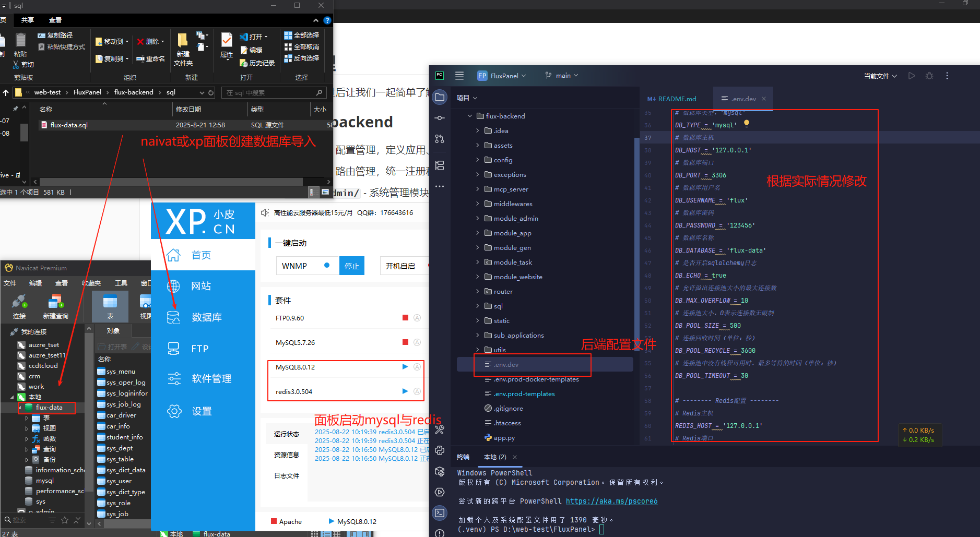This screenshot has height=537, width=980.
Task: Open the PyCharm project tool window icon
Action: [x=440, y=97]
